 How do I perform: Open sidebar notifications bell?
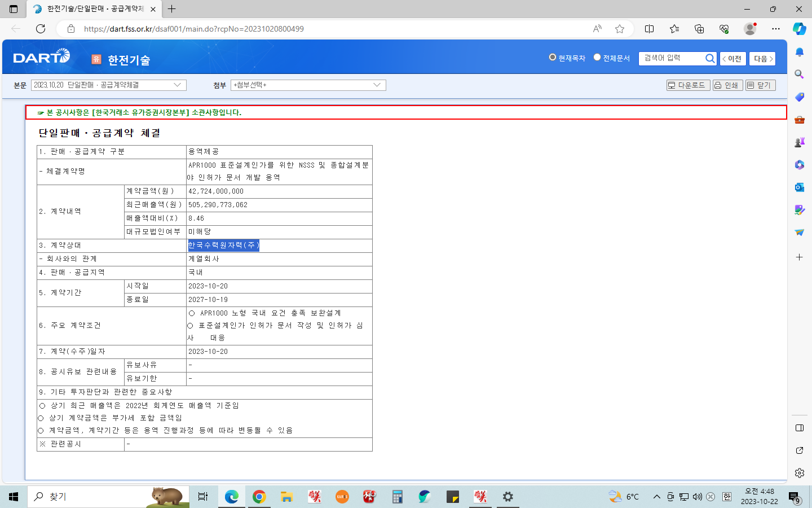point(799,52)
